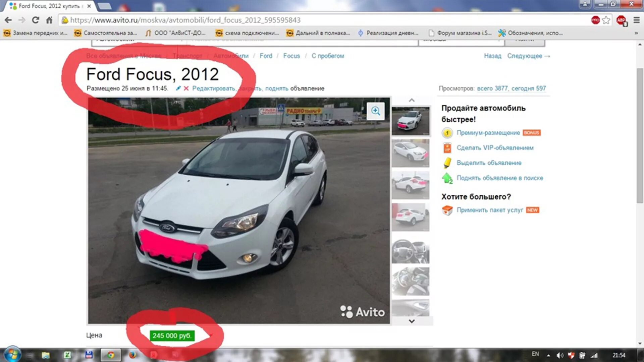
Task: Click the main Ford Focus photo
Action: click(239, 210)
